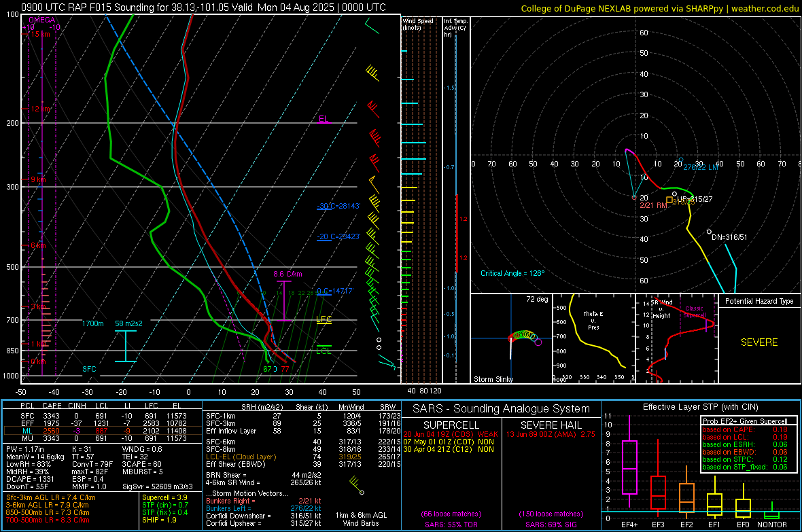Image resolution: width=802 pixels, height=532 pixels.
Task: Click the 2/21 RM hodograph label
Action: [653, 205]
